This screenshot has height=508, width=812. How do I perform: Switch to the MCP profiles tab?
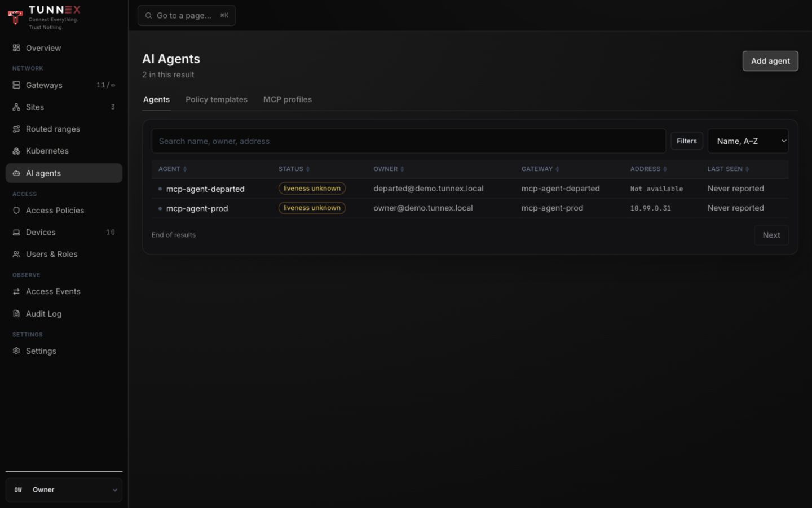point(288,99)
